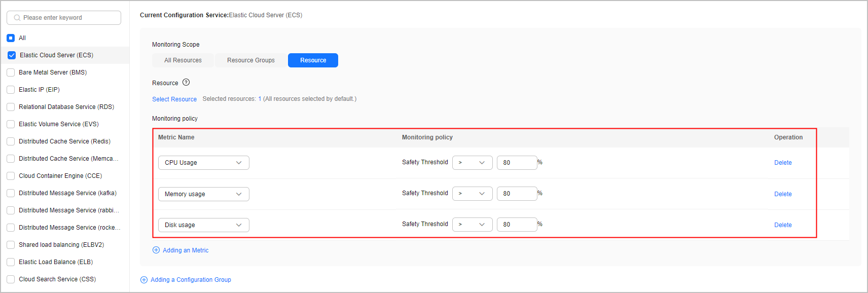
Task: Toggle the All services checkbox
Action: click(11, 38)
